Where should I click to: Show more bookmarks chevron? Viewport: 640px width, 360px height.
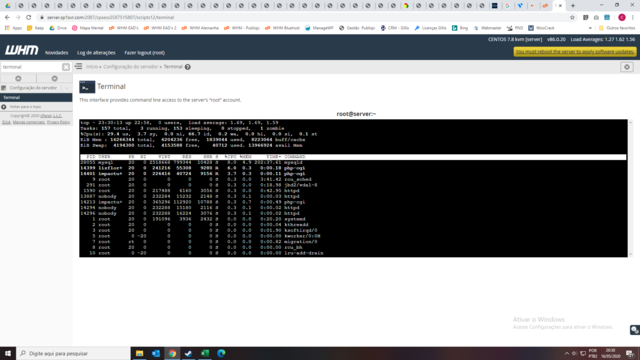coord(590,28)
